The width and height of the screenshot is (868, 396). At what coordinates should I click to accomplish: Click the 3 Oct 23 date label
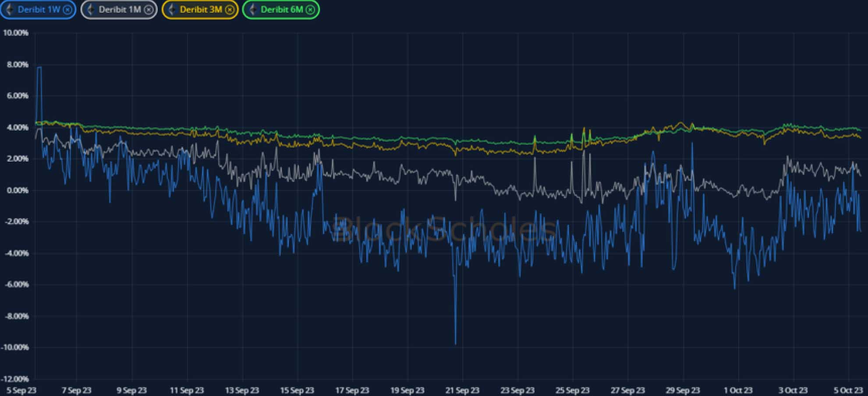tap(793, 390)
